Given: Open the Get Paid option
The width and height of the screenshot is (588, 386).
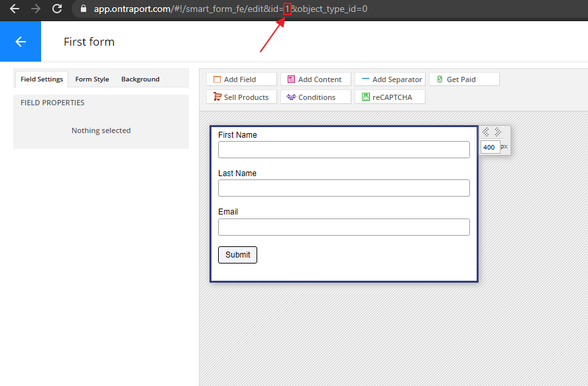Looking at the screenshot, I should click(464, 79).
